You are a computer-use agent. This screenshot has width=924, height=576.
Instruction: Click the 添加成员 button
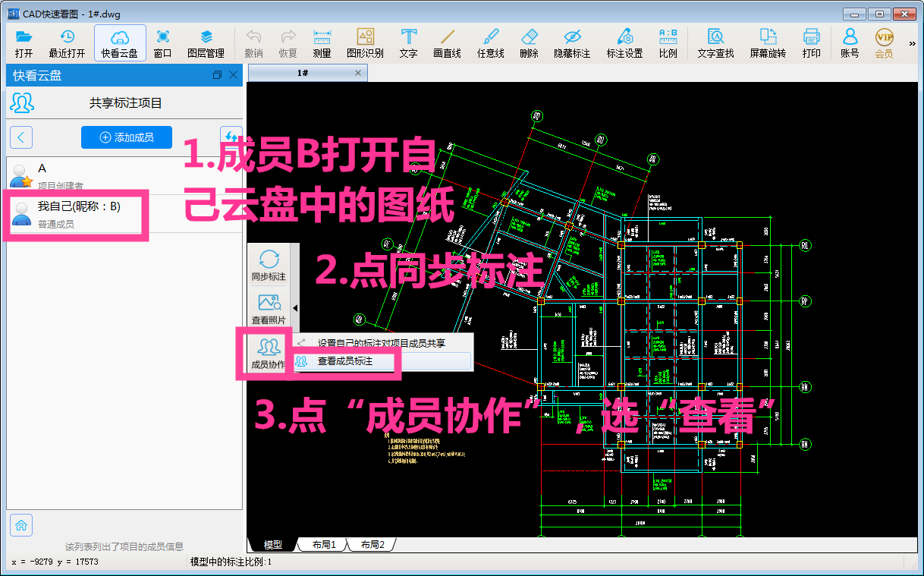point(126,137)
